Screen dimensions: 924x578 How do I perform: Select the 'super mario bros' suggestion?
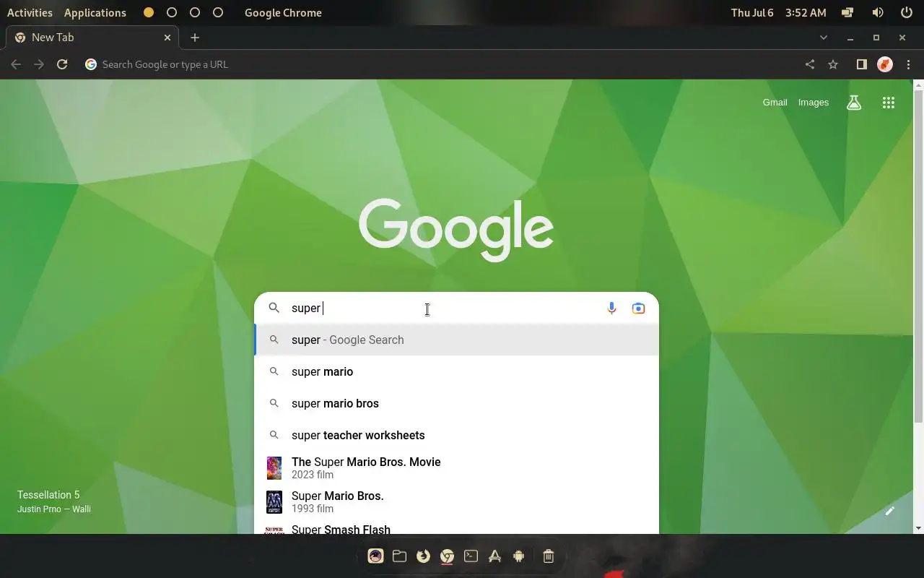click(457, 403)
